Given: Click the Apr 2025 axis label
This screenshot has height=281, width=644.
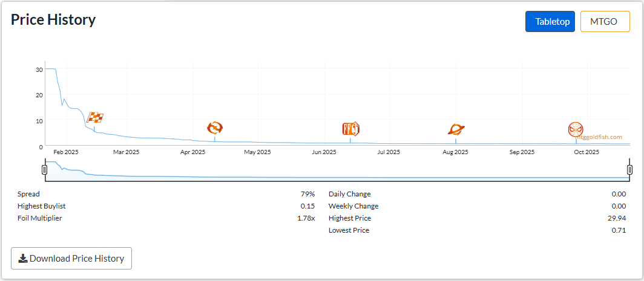Looking at the screenshot, I should (x=192, y=152).
